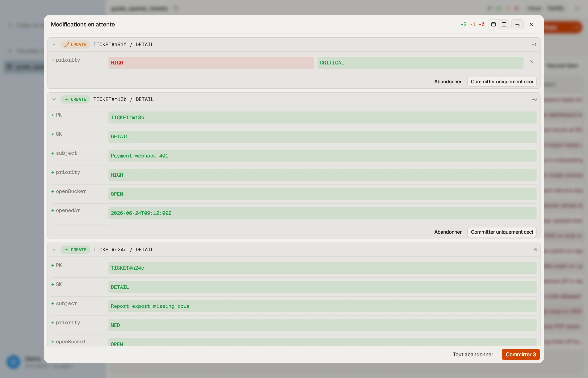Collapse the TICKET#n24c create section
This screenshot has width=588, height=378.
54,250
